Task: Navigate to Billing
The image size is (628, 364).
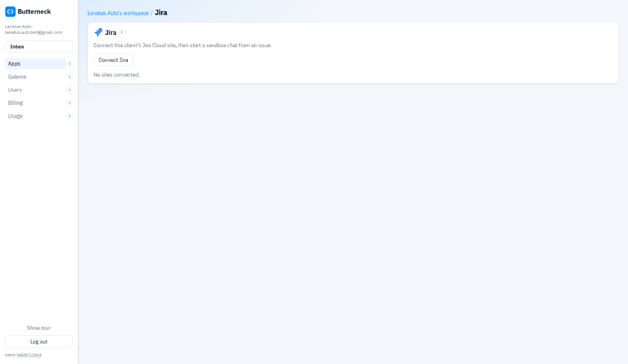Action: coord(35,103)
